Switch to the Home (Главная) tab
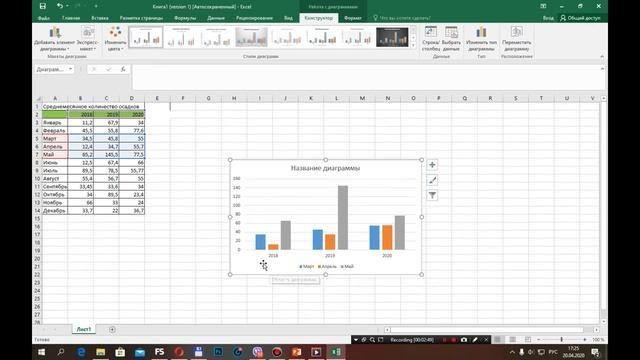640x360 pixels. point(71,18)
